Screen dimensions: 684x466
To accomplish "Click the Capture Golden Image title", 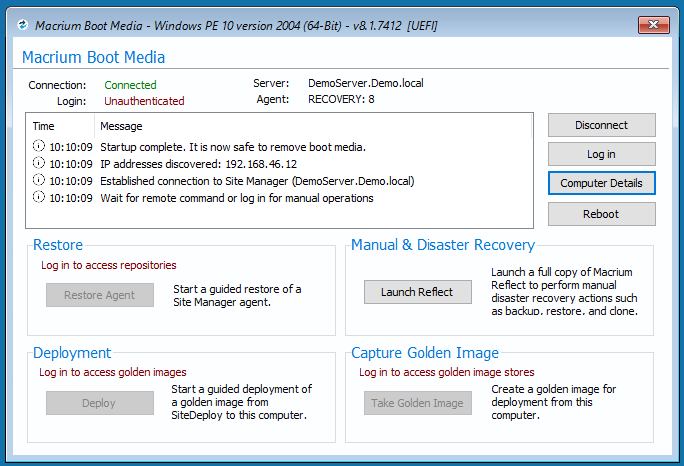I will coord(425,353).
